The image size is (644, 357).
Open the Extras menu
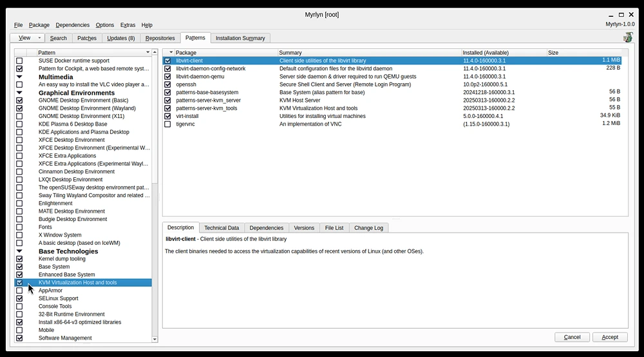pos(128,25)
